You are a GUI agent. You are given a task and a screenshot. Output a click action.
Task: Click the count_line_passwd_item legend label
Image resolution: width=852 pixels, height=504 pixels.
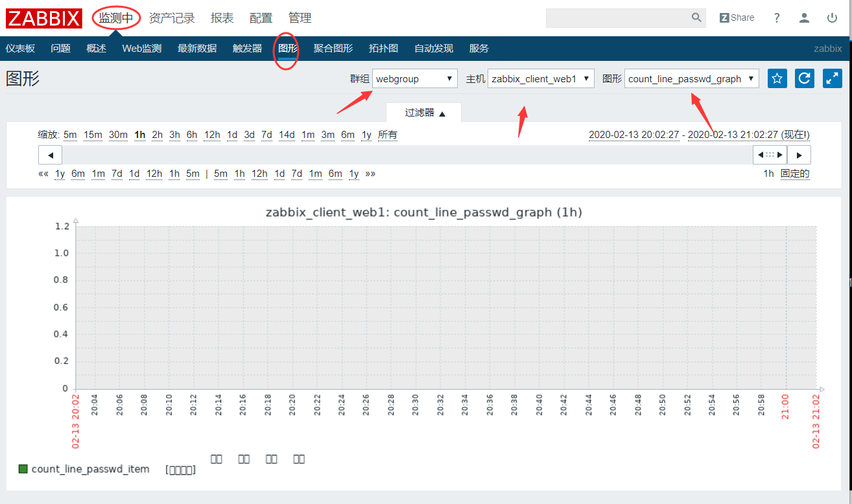tap(90, 469)
